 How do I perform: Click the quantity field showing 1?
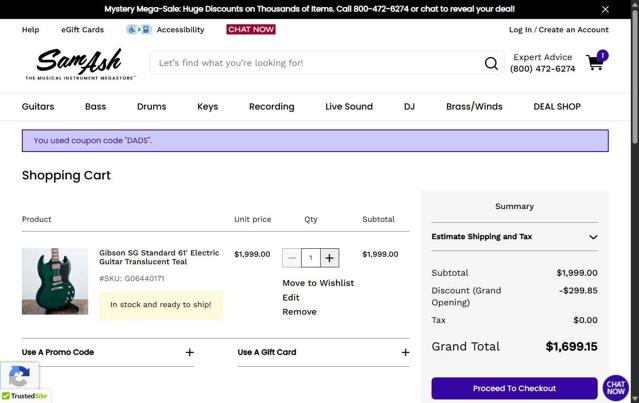(311, 258)
